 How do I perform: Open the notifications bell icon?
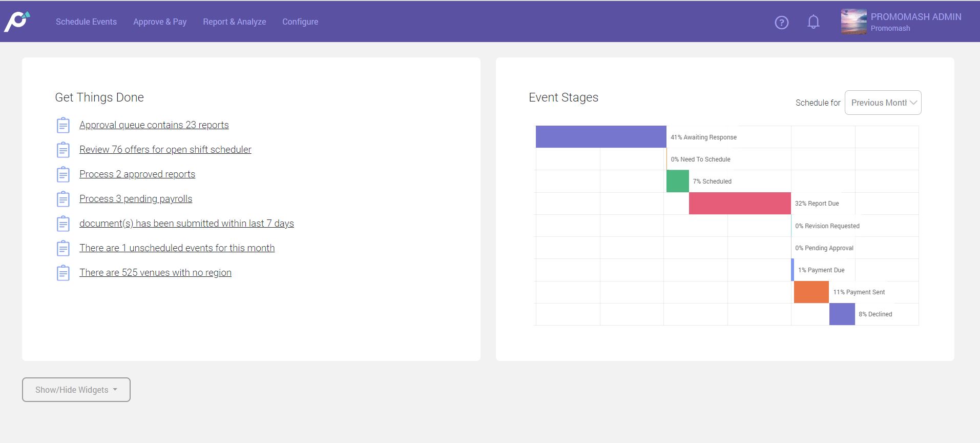(x=813, y=22)
